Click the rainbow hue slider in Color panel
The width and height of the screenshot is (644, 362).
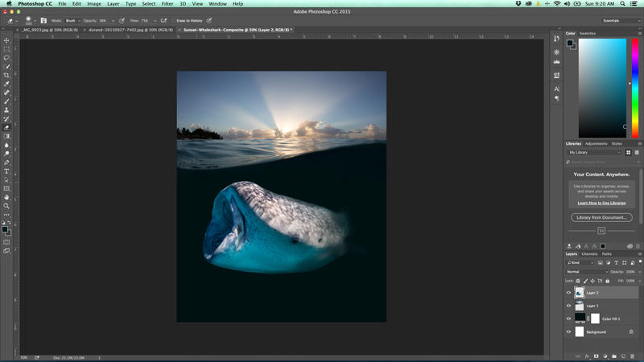[x=635, y=88]
